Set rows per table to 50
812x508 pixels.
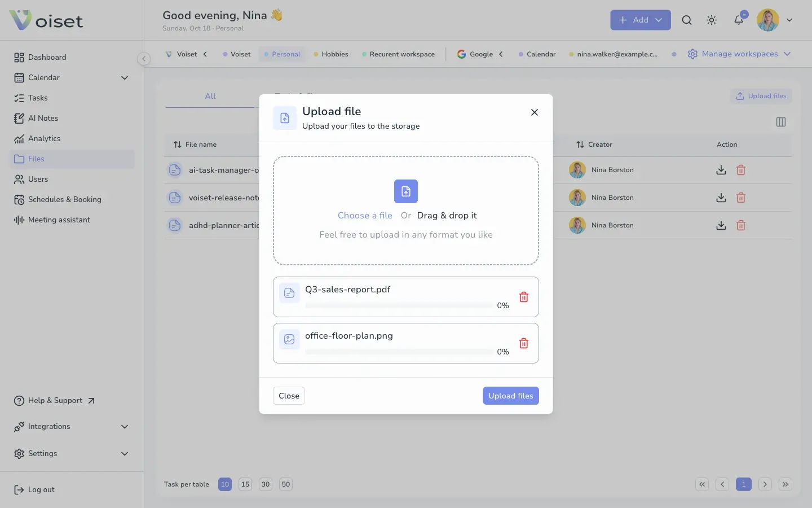pyautogui.click(x=286, y=484)
